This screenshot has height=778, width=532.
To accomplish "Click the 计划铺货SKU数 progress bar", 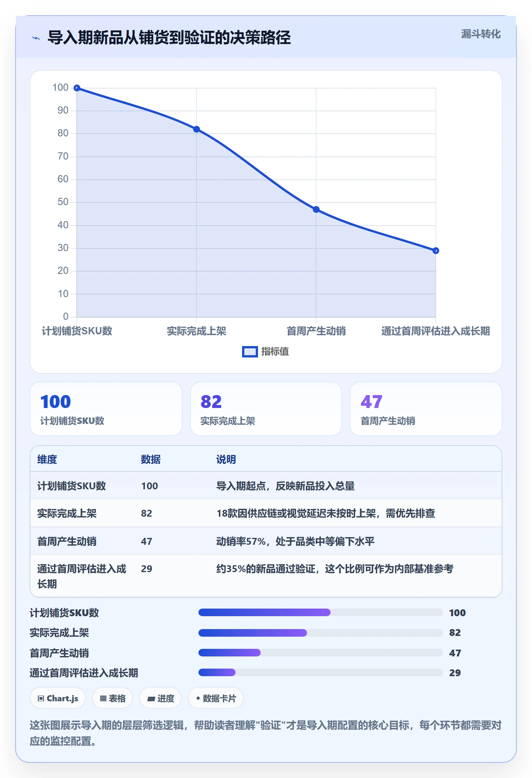I will pos(321,612).
